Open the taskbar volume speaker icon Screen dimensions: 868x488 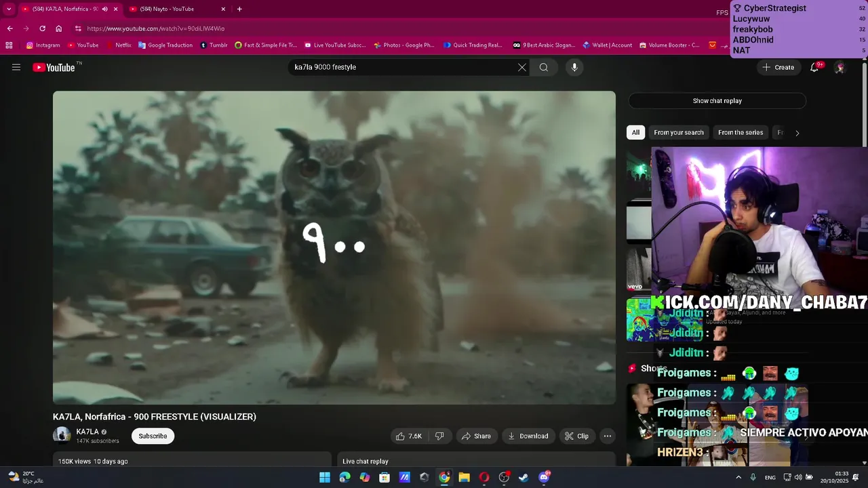coord(797,477)
